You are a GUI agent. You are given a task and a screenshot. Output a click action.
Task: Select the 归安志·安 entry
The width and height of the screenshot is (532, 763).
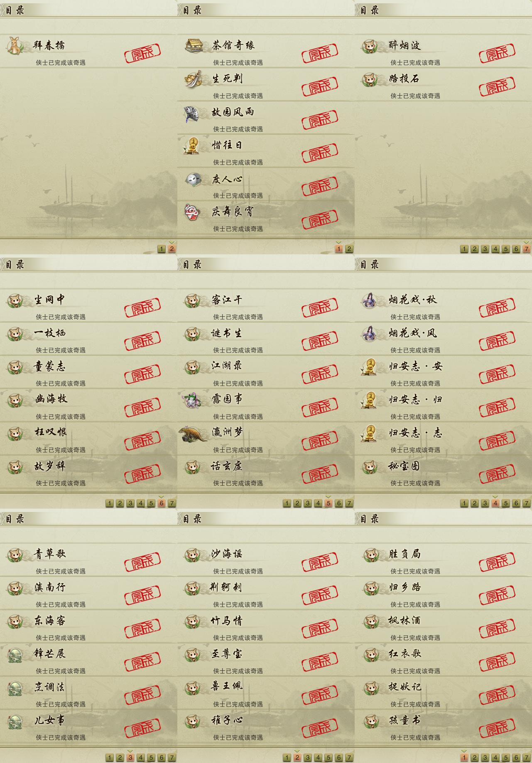(x=443, y=372)
